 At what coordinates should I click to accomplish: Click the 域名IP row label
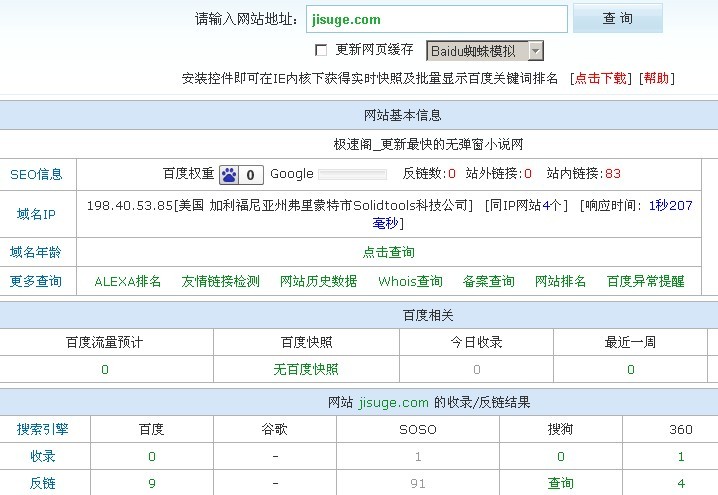pos(36,214)
